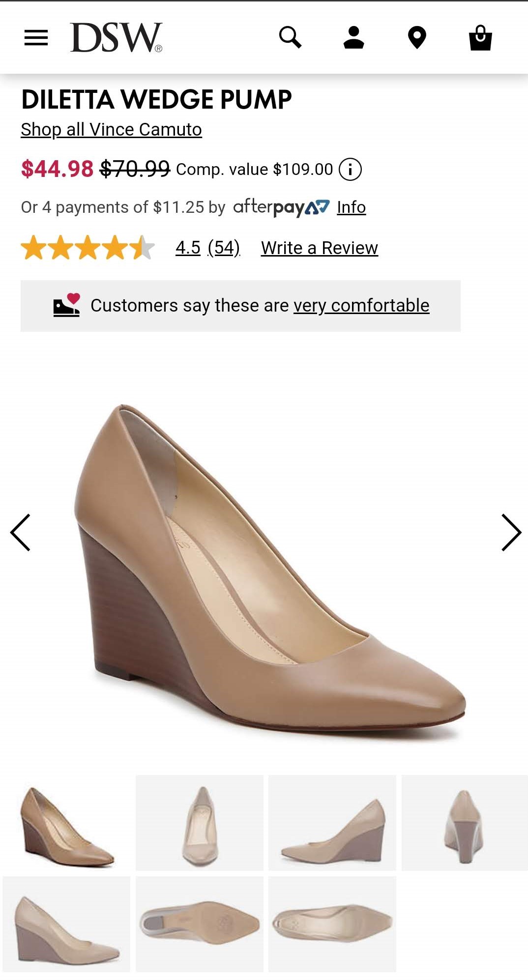Screen dimensions: 528x980
Task: Select the back heel view thumbnail
Action: [x=465, y=823]
